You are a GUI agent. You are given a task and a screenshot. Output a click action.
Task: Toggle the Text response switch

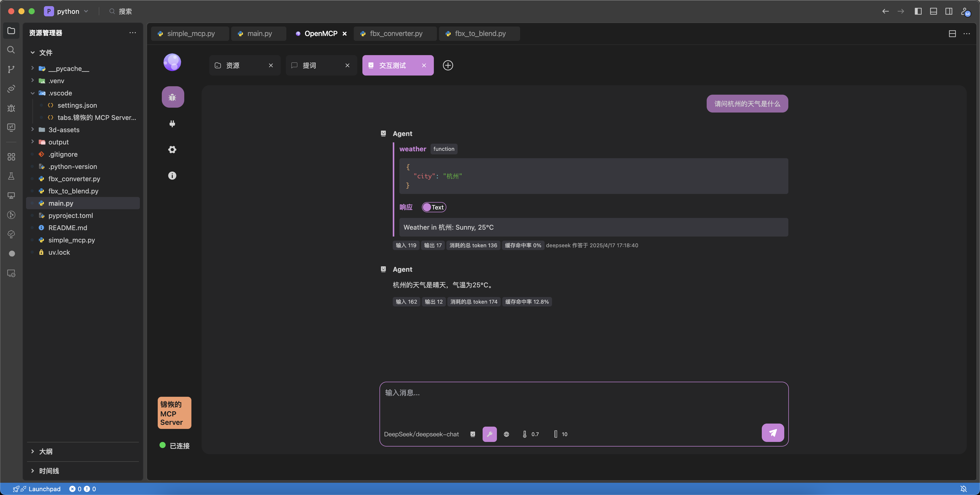pyautogui.click(x=434, y=207)
